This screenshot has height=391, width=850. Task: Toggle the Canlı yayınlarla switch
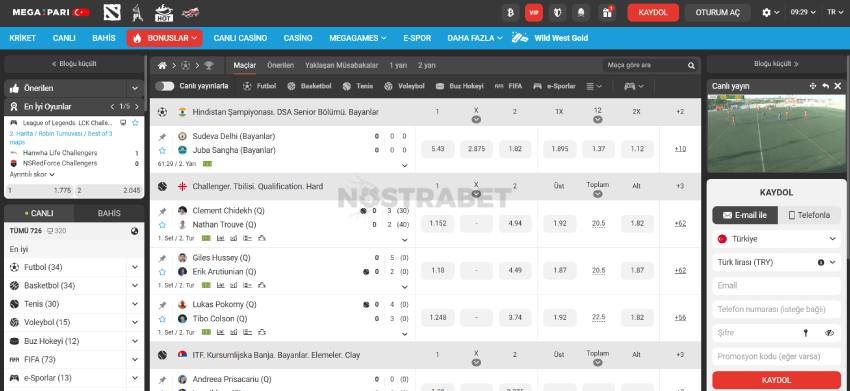[164, 86]
